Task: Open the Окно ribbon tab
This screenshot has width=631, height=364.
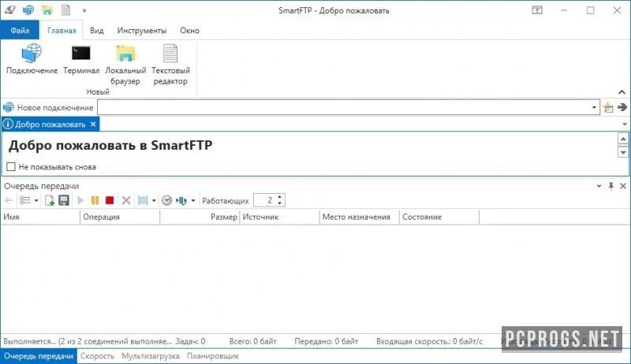Action: [x=189, y=31]
